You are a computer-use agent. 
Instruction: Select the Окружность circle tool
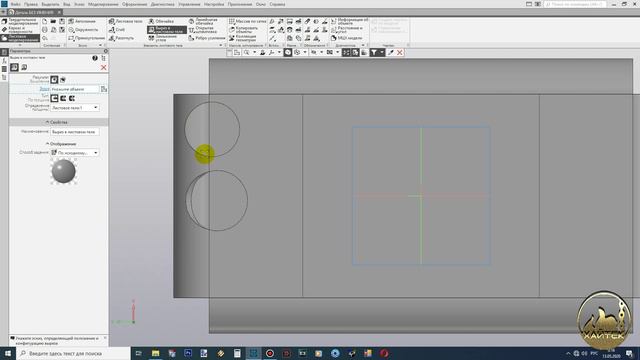[x=83, y=30]
